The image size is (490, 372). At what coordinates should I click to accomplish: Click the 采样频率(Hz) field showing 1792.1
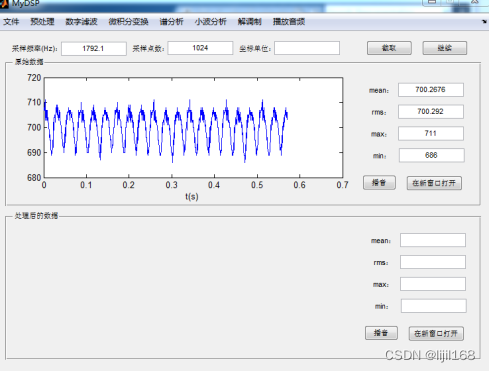point(94,49)
